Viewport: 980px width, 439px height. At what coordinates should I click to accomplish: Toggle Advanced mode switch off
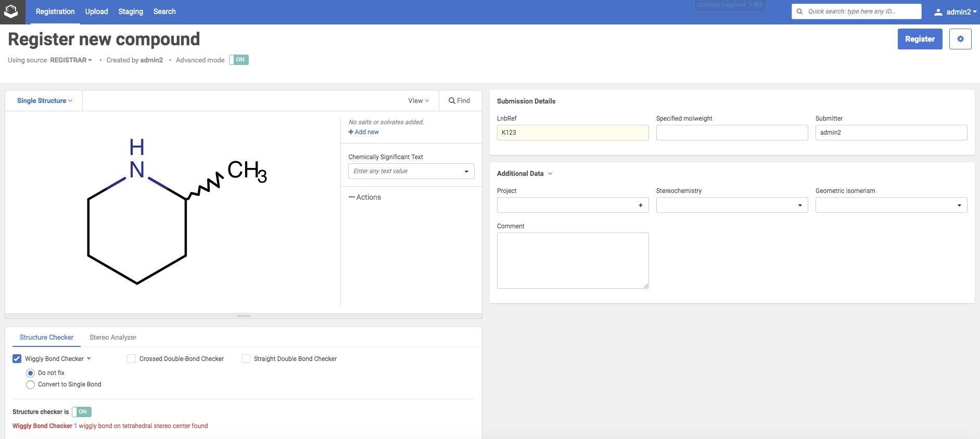click(239, 60)
